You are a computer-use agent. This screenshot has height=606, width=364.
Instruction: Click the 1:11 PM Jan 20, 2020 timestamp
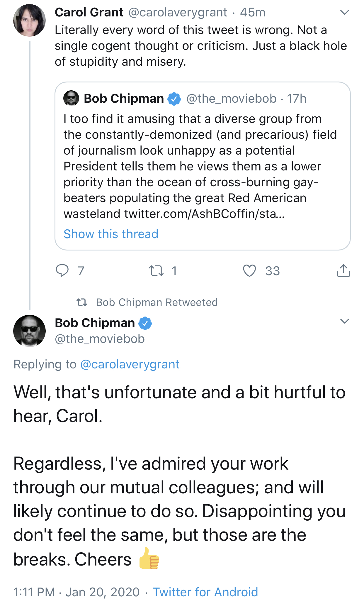pos(76,592)
